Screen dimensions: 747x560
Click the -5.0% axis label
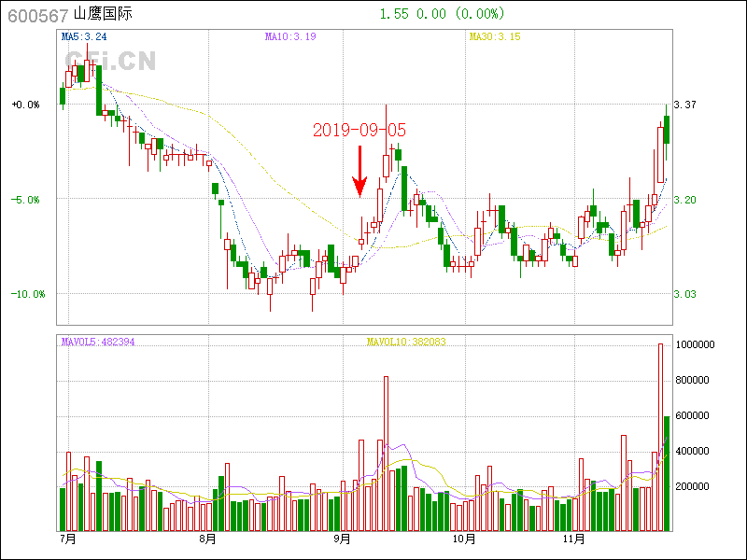pyautogui.click(x=25, y=200)
